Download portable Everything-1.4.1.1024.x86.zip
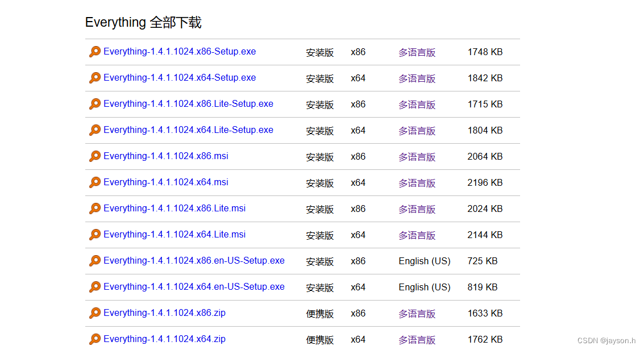The width and height of the screenshot is (644, 350). coord(164,312)
